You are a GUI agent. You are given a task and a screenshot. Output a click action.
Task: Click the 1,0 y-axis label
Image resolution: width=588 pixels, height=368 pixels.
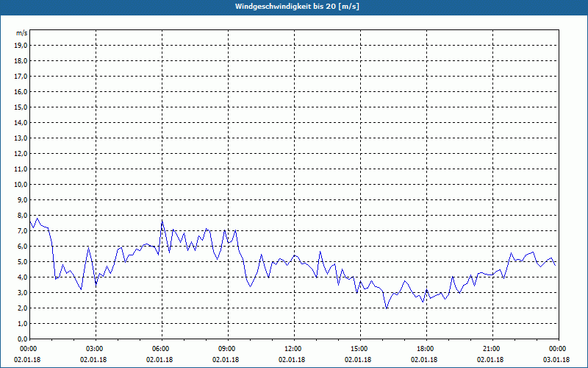point(22,323)
